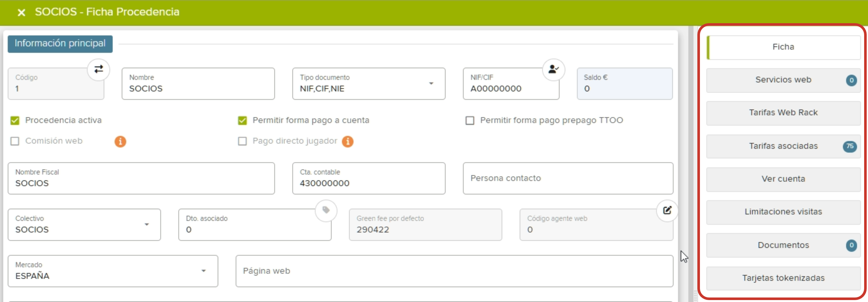This screenshot has width=868, height=302.
Task: Click the Nombre input field
Action: (198, 84)
